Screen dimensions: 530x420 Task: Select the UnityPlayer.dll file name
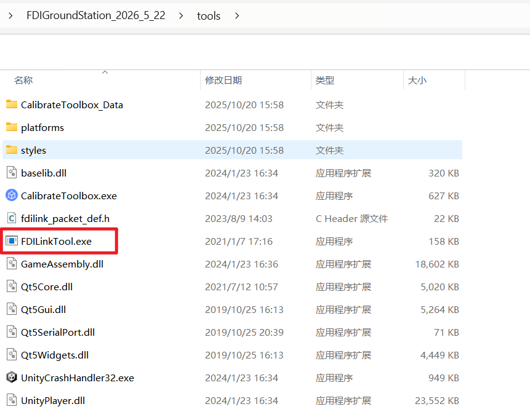tap(53, 401)
